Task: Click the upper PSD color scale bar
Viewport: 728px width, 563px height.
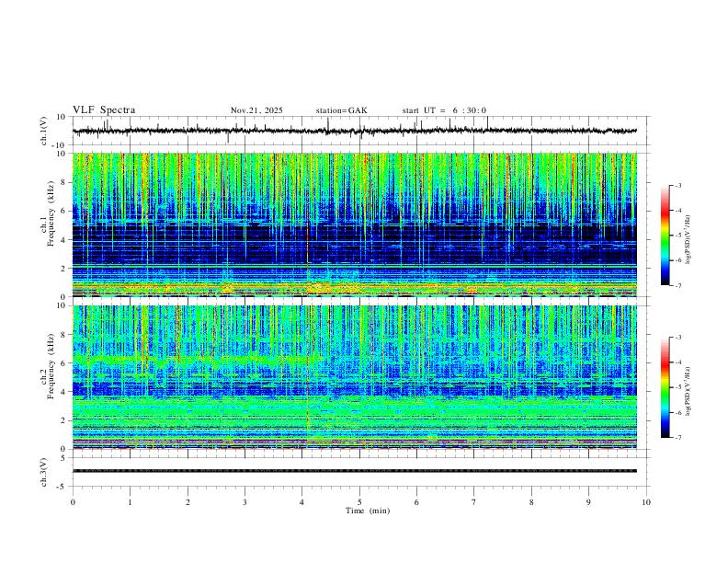Action: (x=665, y=236)
